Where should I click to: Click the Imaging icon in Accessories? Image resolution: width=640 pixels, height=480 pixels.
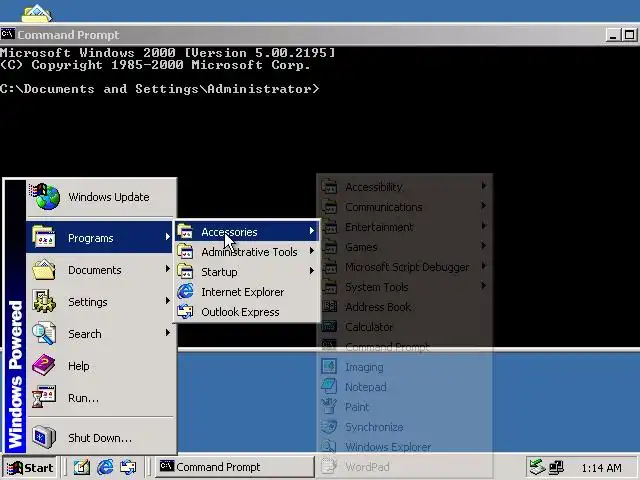click(329, 366)
